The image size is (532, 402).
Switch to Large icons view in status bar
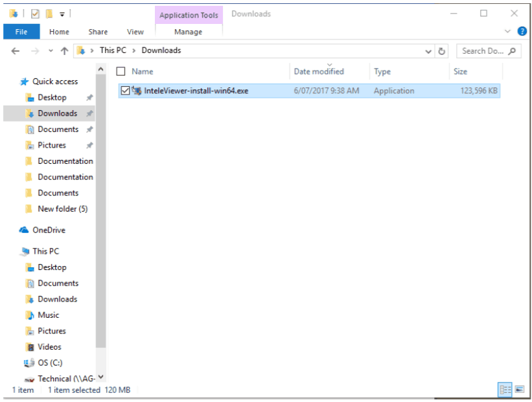tap(520, 390)
